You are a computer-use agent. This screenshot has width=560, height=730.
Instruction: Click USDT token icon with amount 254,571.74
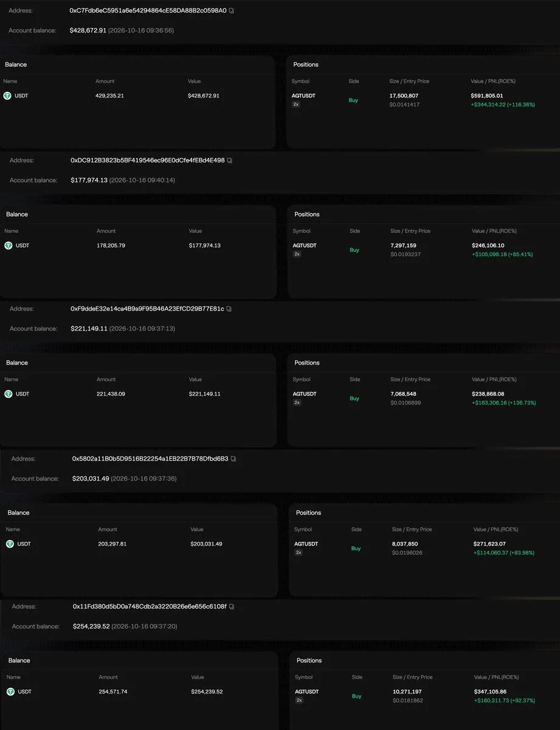pyautogui.click(x=10, y=692)
